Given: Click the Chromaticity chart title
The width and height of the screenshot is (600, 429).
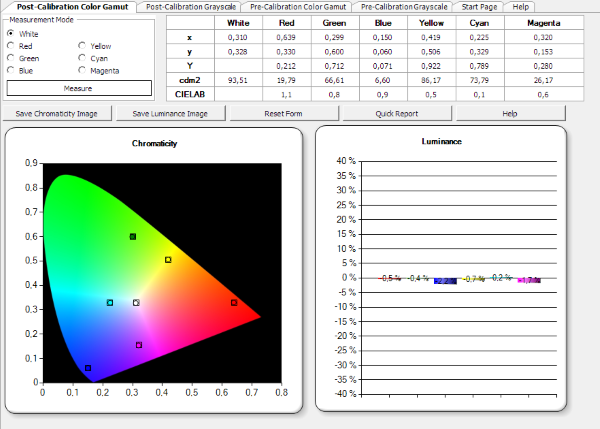Looking at the screenshot, I should click(155, 144).
